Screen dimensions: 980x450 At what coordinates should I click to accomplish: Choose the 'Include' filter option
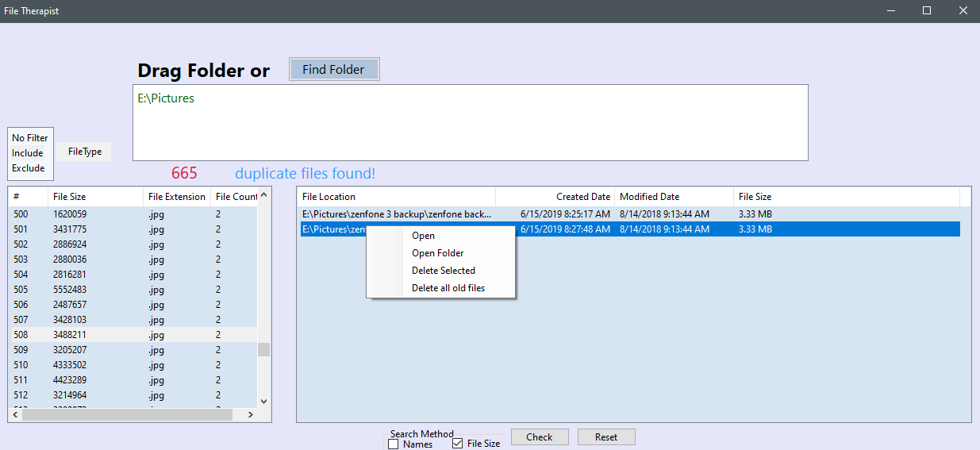(28, 153)
